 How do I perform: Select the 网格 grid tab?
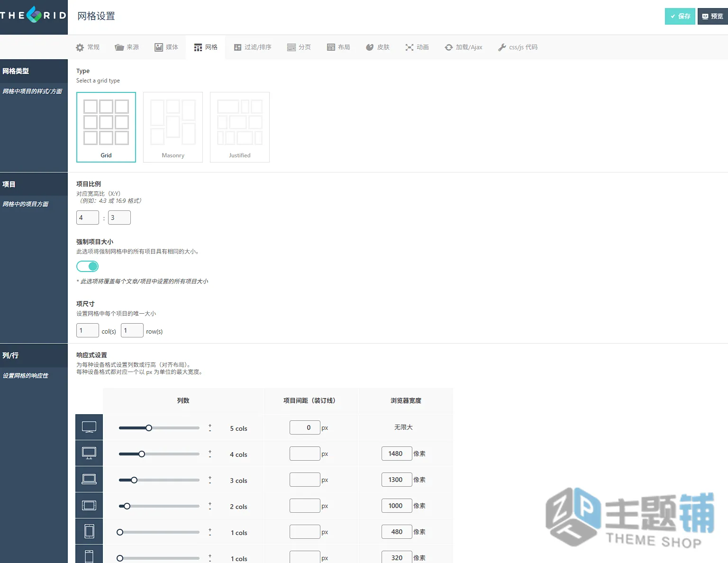coord(206,47)
